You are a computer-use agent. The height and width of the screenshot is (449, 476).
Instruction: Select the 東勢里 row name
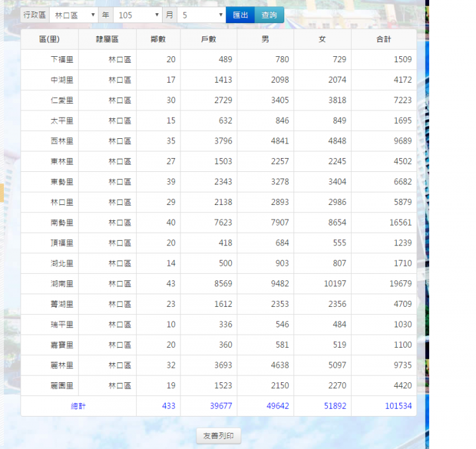pos(62,182)
